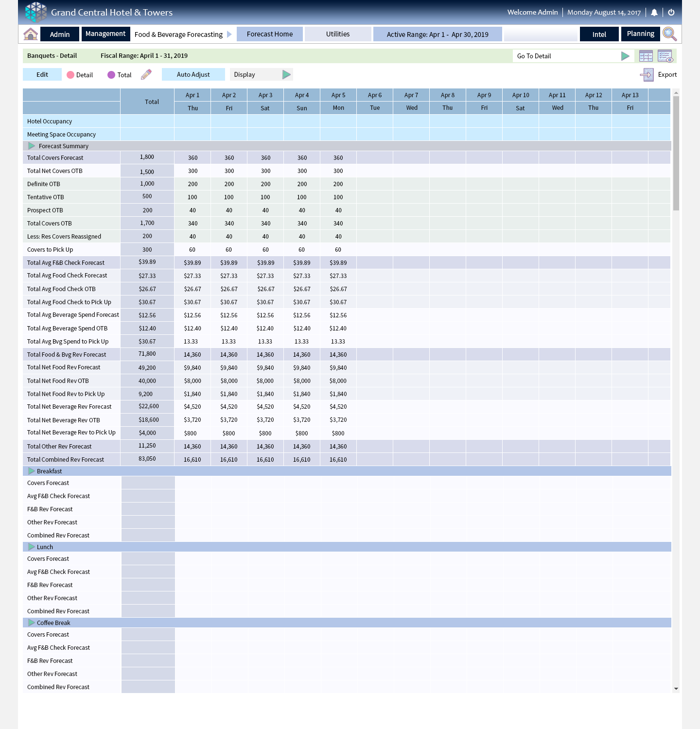The image size is (700, 729).
Task: Open the Display dropdown arrow
Action: [x=286, y=74]
